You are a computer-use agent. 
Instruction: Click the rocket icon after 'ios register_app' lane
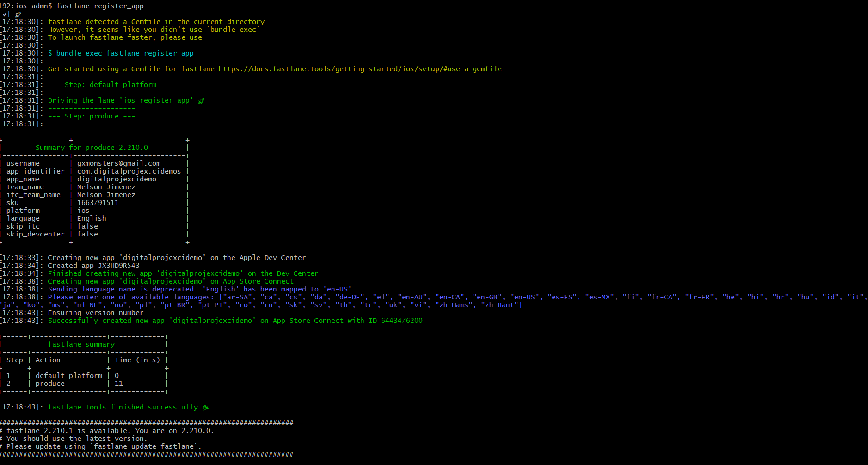tap(201, 100)
